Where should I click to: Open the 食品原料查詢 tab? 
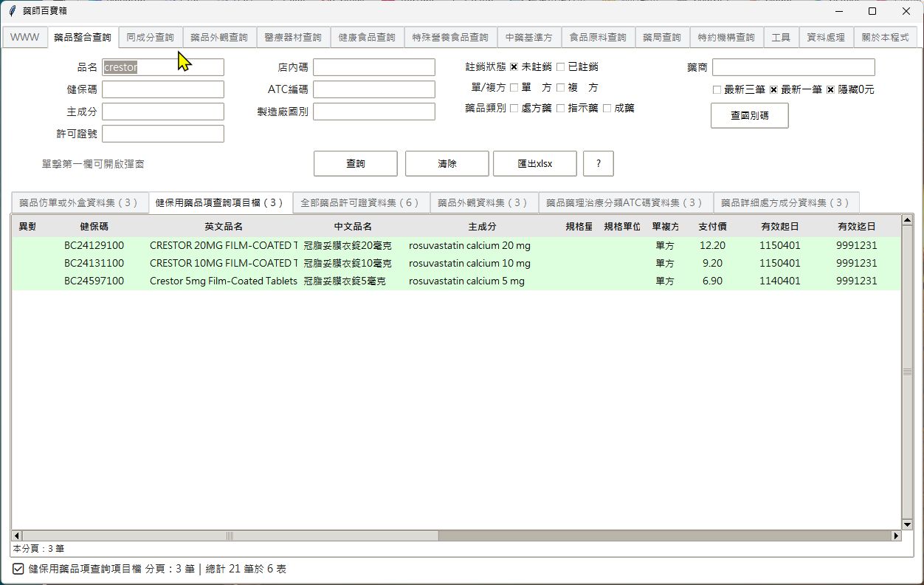pyautogui.click(x=598, y=38)
